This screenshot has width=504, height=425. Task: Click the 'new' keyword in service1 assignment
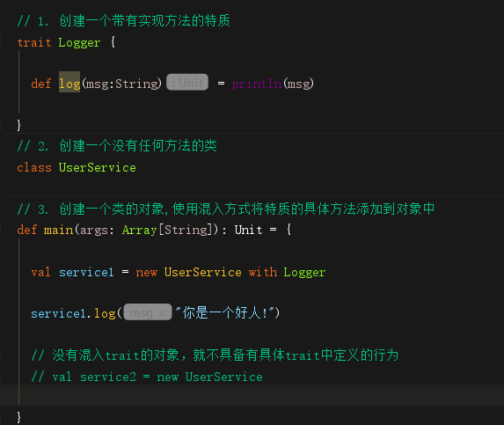147,272
